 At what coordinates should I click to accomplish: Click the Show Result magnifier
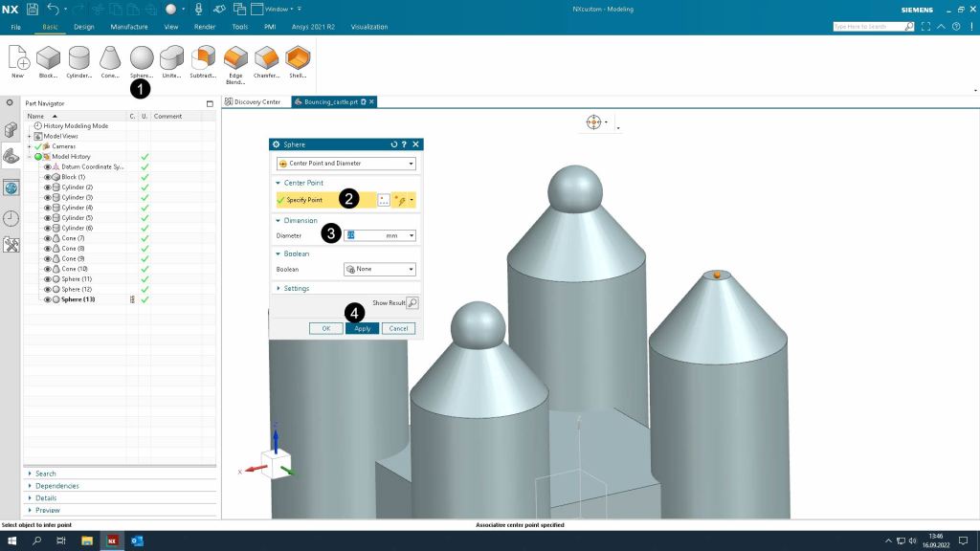(412, 302)
